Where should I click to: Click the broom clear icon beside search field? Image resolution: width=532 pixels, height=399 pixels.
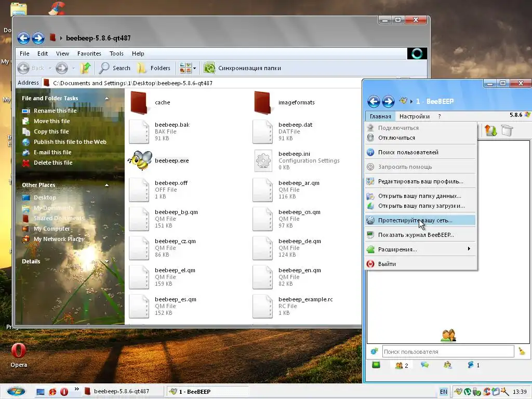(522, 351)
